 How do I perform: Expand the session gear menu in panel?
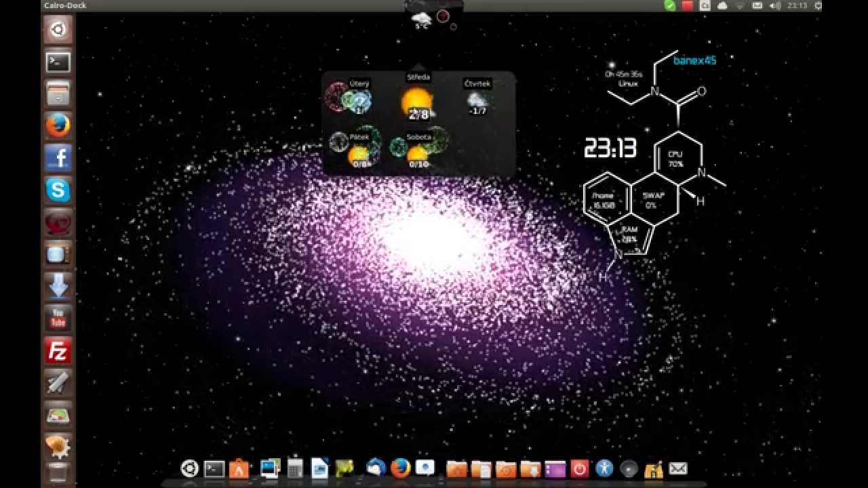[818, 5]
